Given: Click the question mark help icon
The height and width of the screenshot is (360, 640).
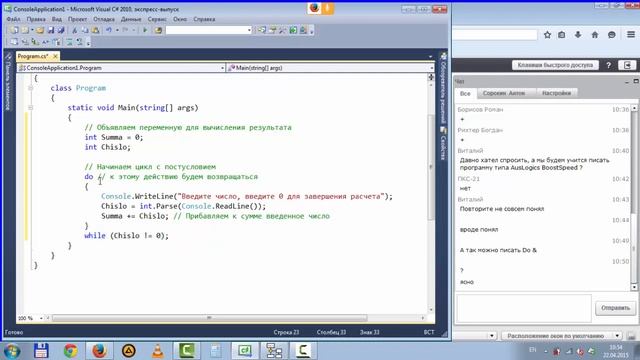Looking at the screenshot, I should click(609, 65).
